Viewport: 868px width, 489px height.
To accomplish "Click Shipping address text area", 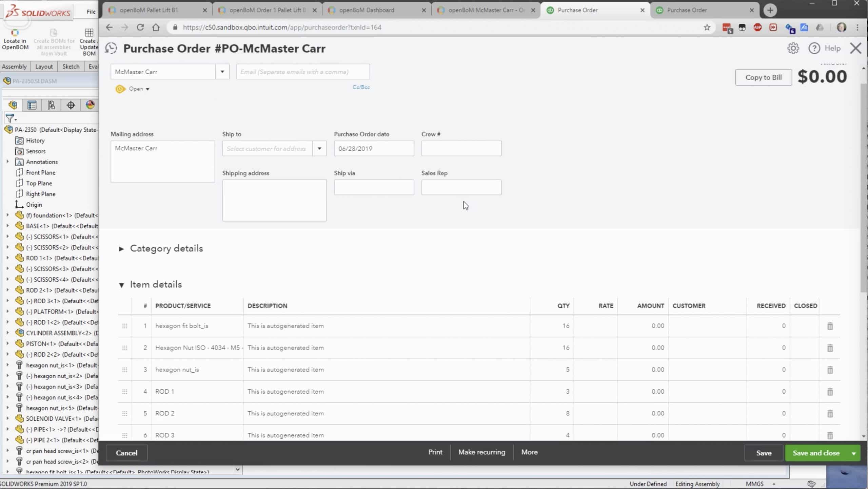I will 274,201.
